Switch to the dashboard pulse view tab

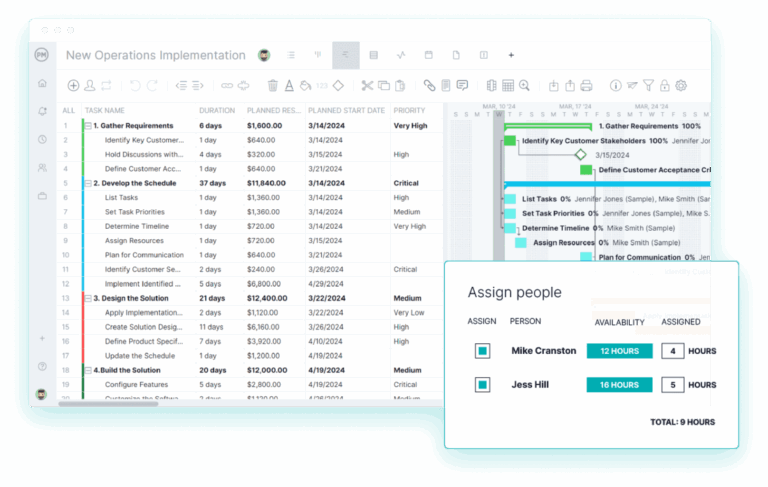pos(401,55)
